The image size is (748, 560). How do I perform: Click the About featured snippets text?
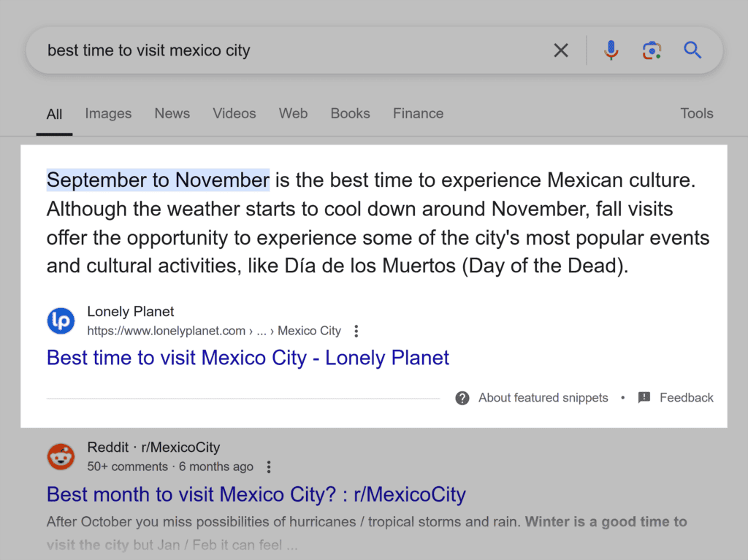(543, 397)
